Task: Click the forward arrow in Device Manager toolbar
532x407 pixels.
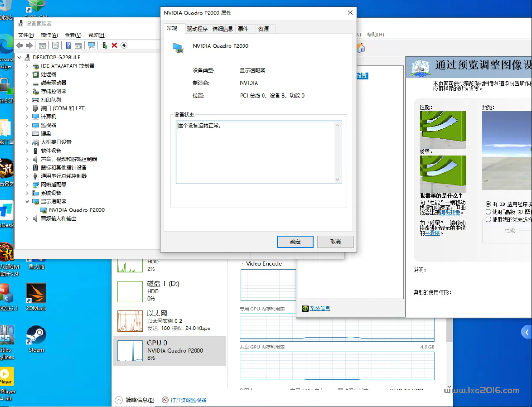Action: pyautogui.click(x=29, y=46)
